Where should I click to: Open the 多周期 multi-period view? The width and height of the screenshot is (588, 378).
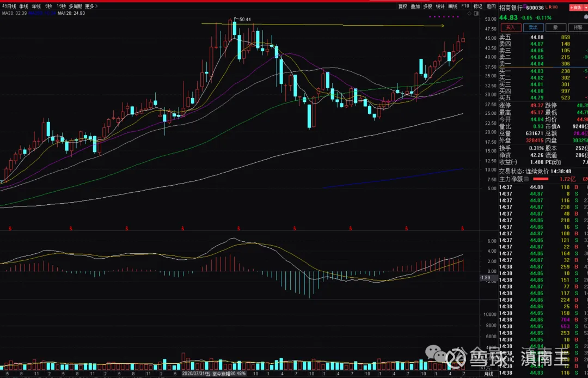[x=75, y=7]
